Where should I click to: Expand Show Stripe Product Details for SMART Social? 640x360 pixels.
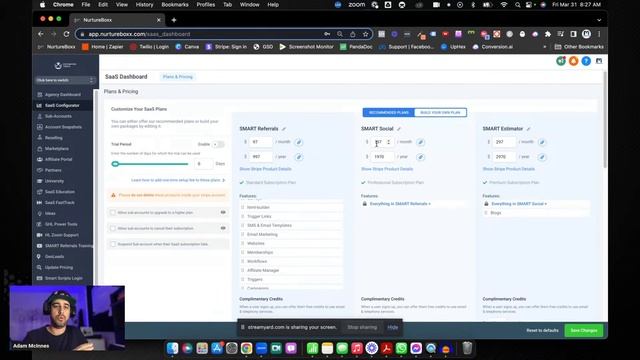pyautogui.click(x=387, y=169)
